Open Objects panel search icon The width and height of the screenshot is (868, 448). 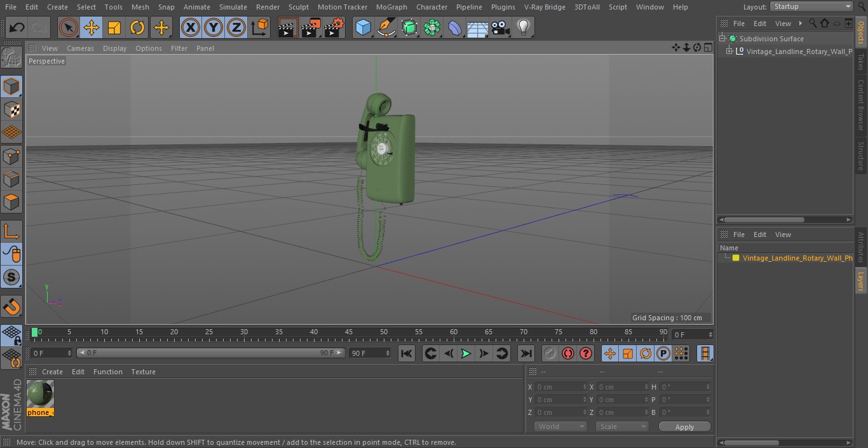click(813, 23)
